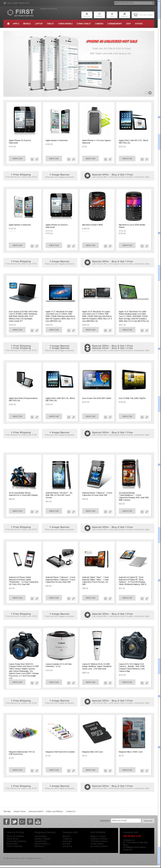
Task: Add Blackberry Bold 4 9900 to cart
Action: coord(90,245)
